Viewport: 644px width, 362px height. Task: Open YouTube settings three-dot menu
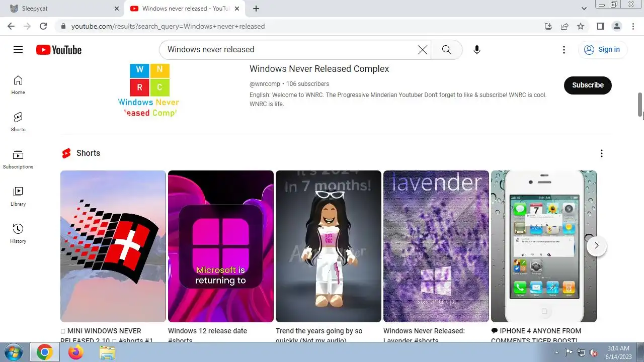[x=564, y=49]
